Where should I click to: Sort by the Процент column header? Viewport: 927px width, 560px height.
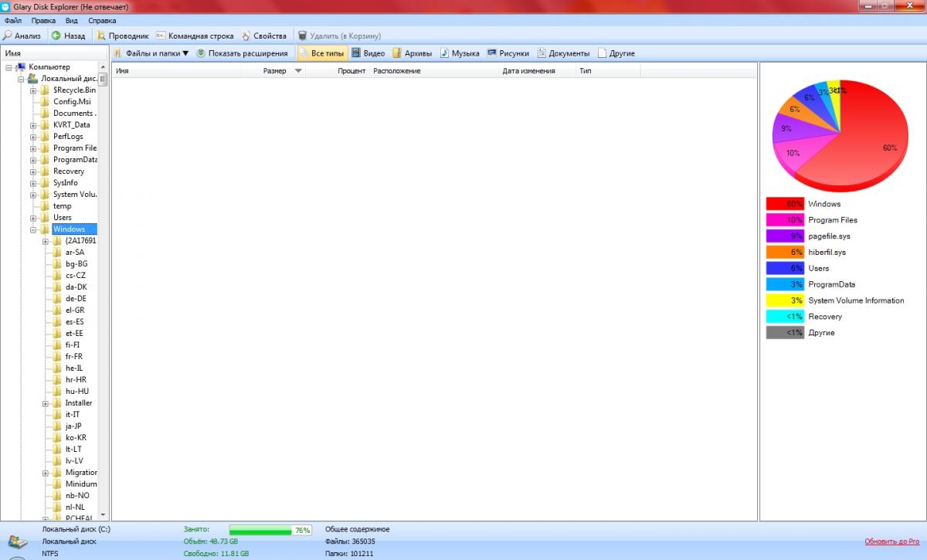(x=337, y=71)
